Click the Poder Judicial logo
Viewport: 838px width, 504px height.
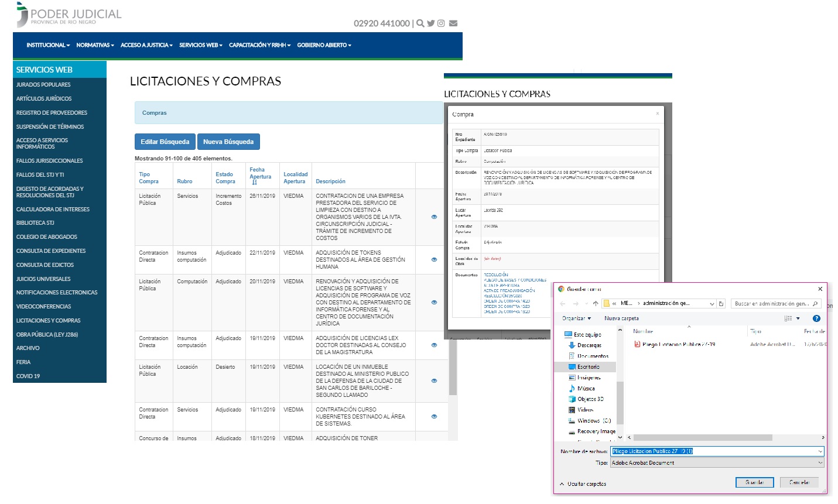(69, 15)
